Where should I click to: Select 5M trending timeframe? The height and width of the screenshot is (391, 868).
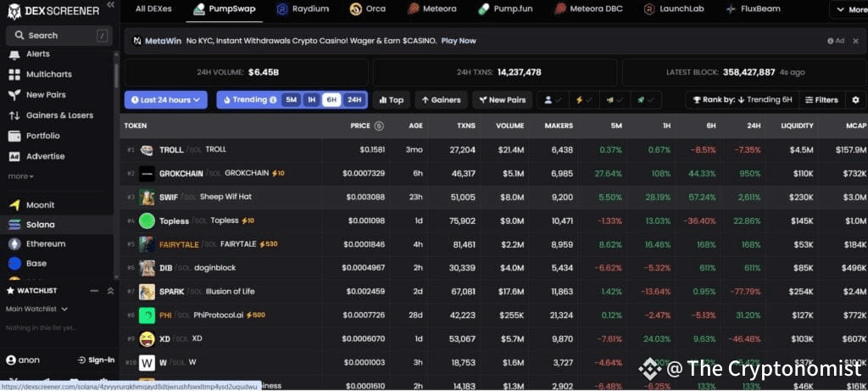(x=292, y=100)
